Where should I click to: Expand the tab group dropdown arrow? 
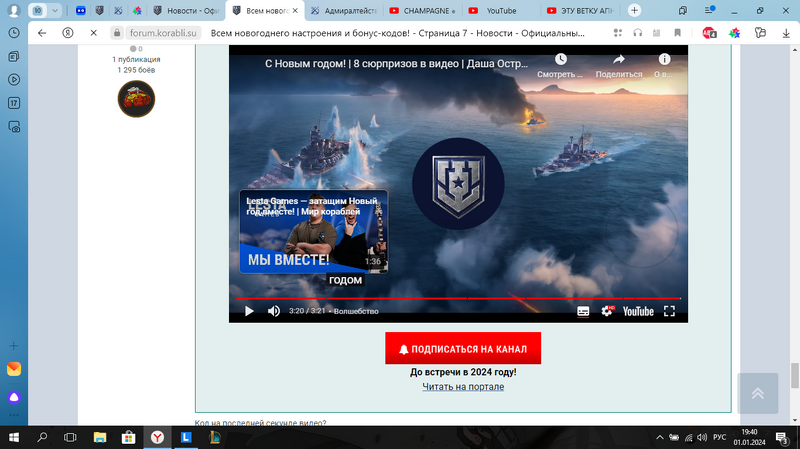tap(55, 11)
